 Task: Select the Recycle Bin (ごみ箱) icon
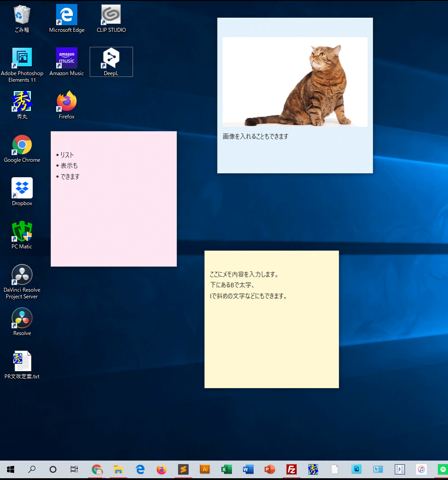(x=22, y=15)
